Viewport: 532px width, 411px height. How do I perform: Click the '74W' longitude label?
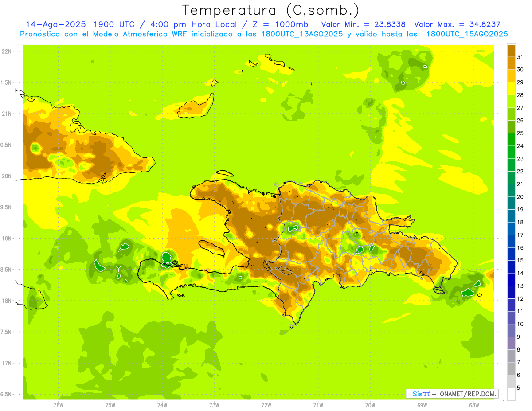click(x=162, y=405)
